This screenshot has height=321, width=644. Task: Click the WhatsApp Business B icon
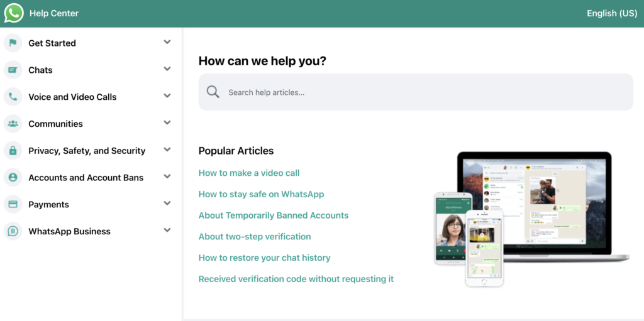[13, 231]
